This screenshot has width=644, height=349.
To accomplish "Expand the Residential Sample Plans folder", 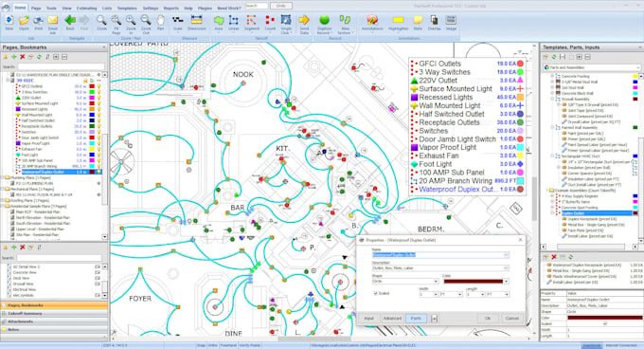I will 3,206.
